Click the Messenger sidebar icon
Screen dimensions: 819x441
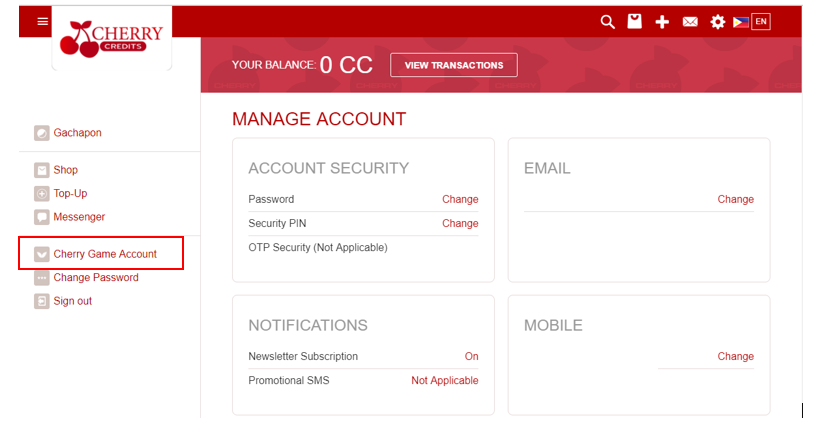[42, 217]
